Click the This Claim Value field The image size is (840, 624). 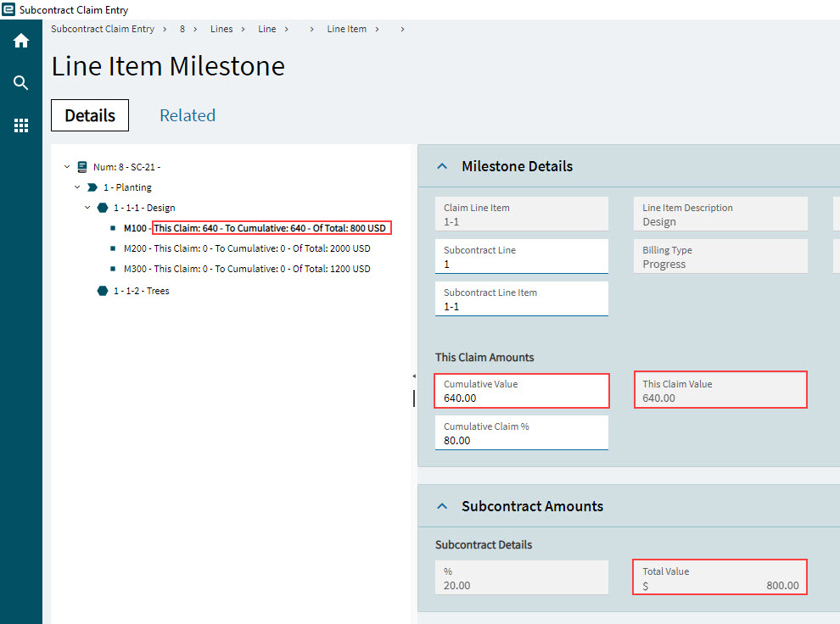coord(720,390)
